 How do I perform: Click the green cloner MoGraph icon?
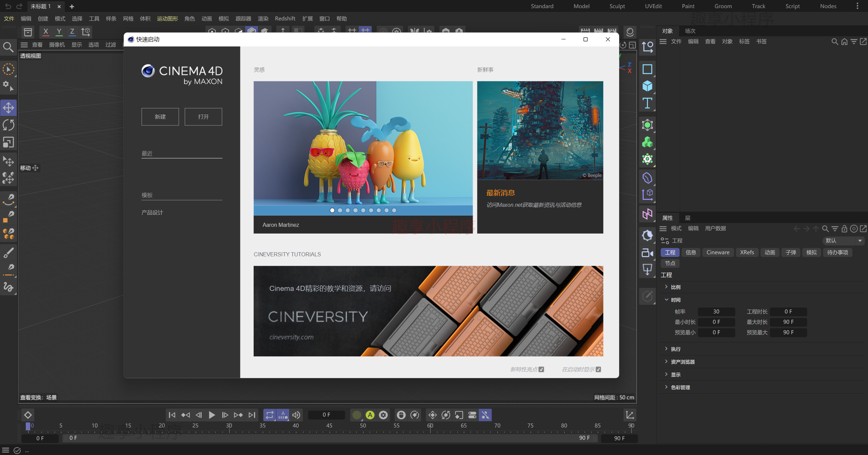647,142
